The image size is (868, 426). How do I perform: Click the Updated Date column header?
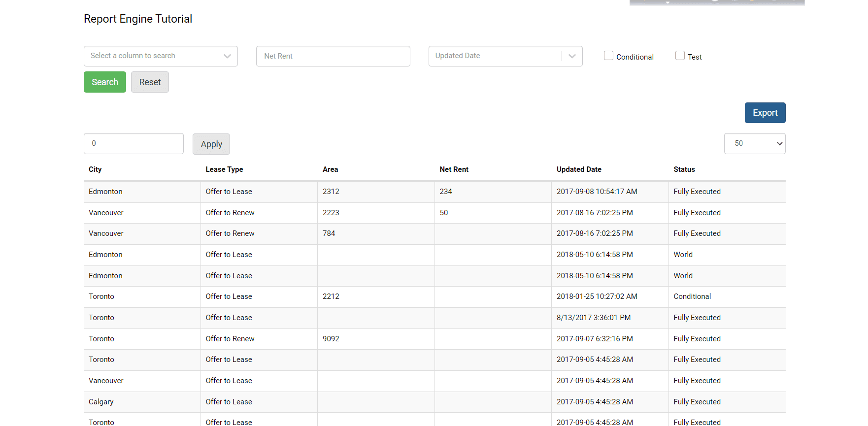579,169
